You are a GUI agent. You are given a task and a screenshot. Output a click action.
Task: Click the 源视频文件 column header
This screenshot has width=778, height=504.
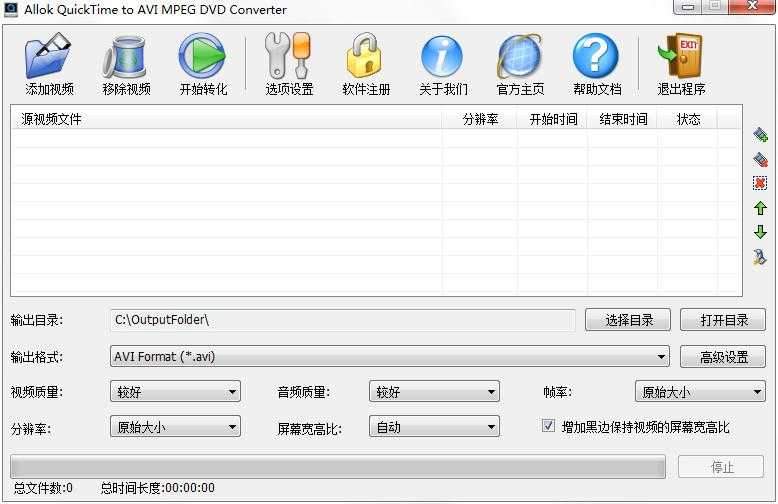click(226, 119)
